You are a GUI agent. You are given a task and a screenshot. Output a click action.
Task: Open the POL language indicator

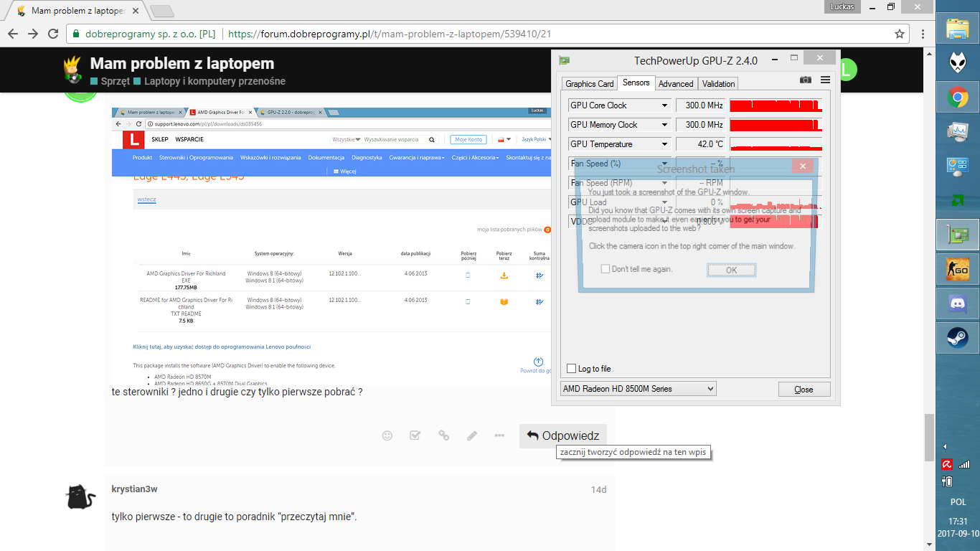(x=958, y=502)
